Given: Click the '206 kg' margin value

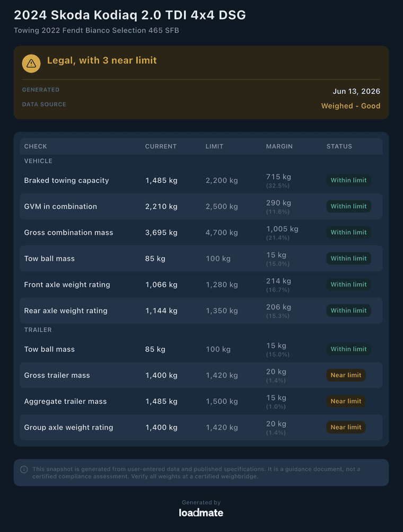Looking at the screenshot, I should pos(278,307).
